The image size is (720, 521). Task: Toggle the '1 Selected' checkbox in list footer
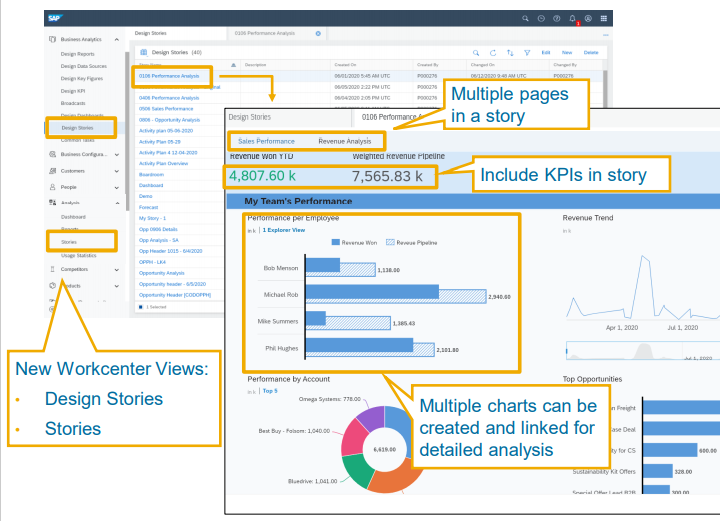tap(141, 307)
